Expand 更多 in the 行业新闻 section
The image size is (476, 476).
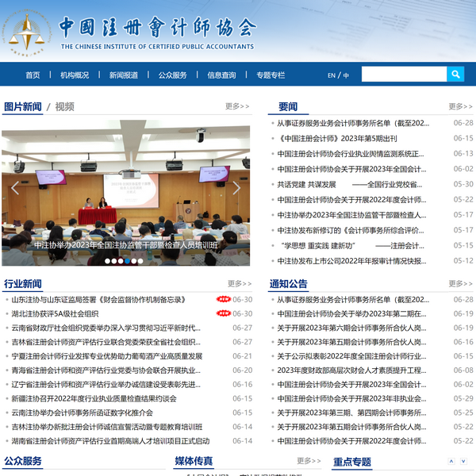(x=239, y=283)
